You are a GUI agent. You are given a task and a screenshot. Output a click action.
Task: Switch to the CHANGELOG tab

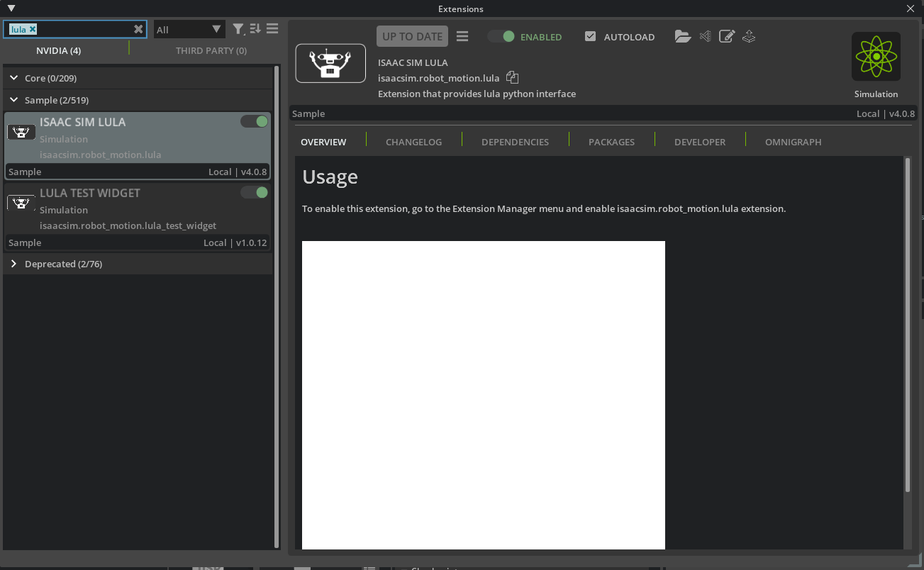(413, 142)
